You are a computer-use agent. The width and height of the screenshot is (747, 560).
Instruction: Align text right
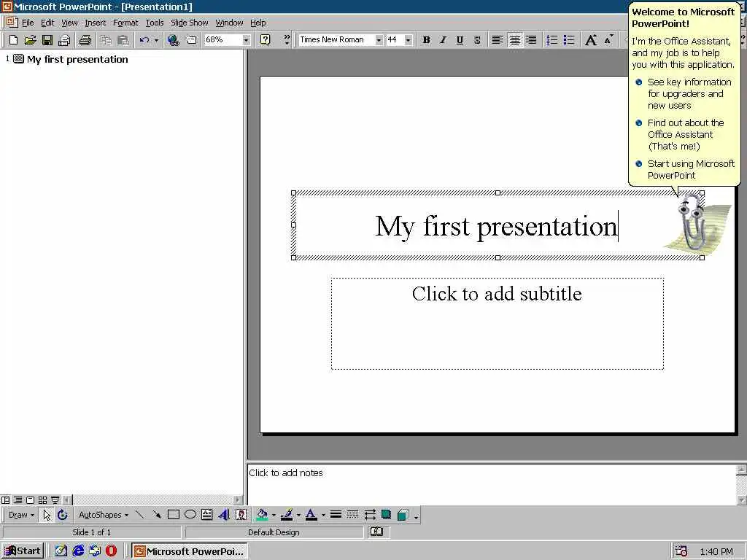[531, 40]
